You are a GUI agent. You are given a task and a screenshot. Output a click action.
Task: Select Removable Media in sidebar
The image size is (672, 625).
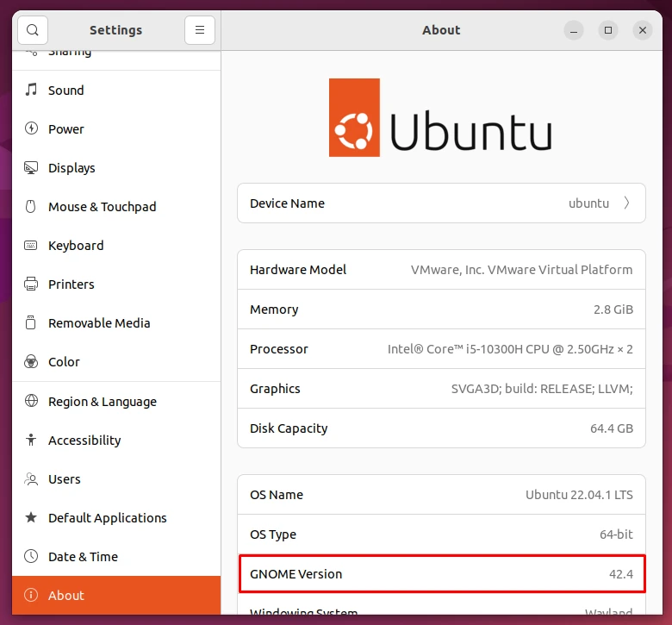pos(116,323)
